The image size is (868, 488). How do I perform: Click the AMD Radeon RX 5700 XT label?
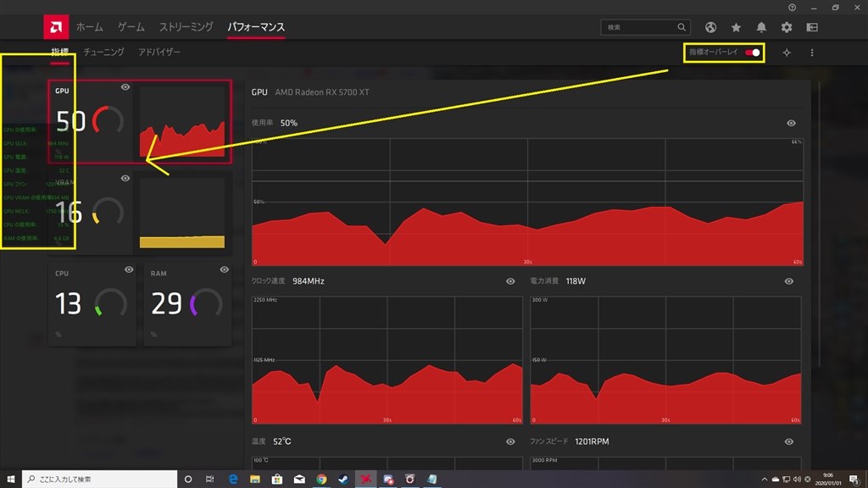[x=322, y=92]
